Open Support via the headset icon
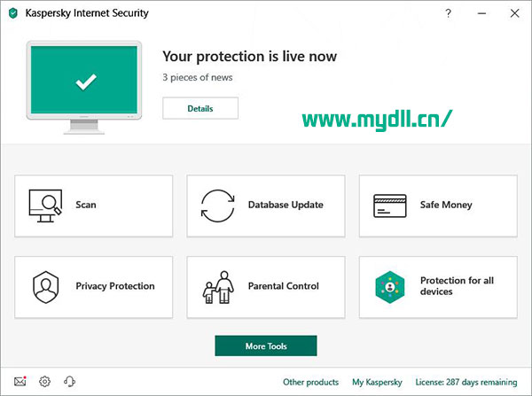Viewport: 532px width, 396px height. click(x=69, y=382)
